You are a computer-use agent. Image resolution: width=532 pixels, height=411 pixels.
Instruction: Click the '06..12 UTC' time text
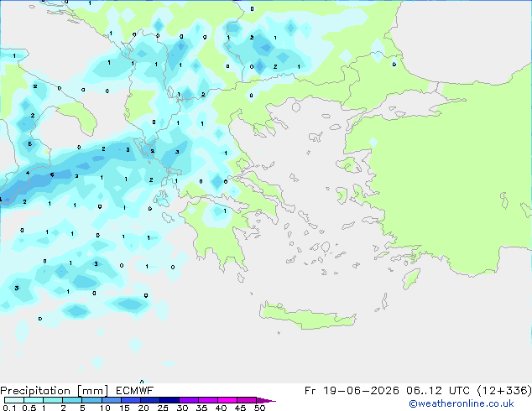[438, 391]
